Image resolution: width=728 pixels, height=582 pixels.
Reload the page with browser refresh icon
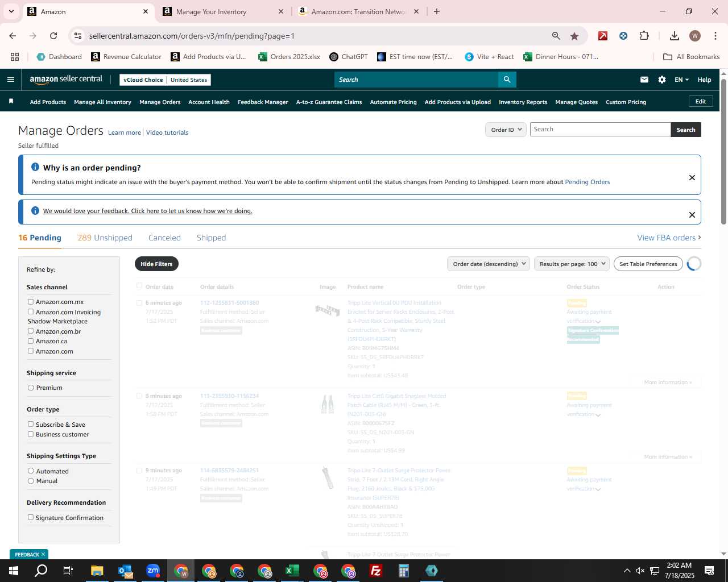pyautogui.click(x=53, y=36)
